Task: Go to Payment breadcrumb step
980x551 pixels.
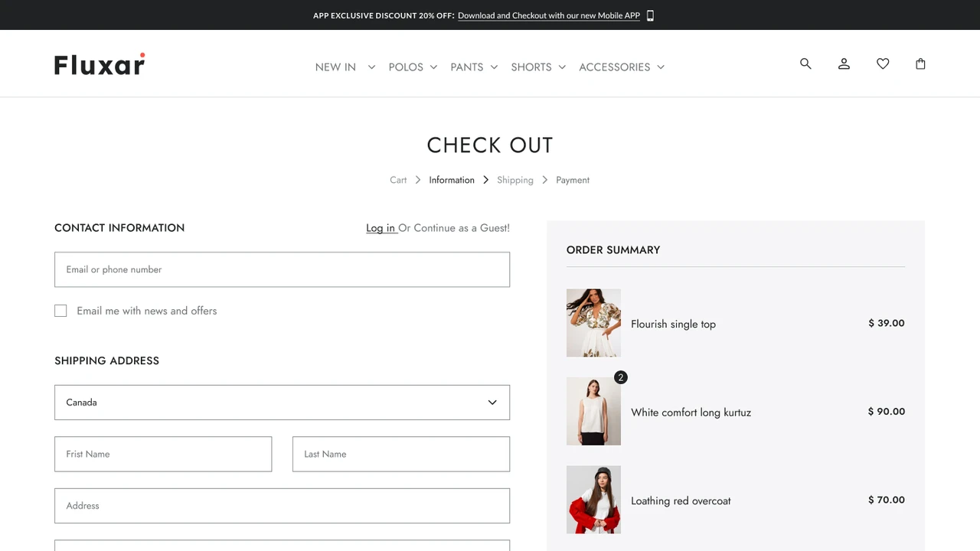Action: pos(573,180)
